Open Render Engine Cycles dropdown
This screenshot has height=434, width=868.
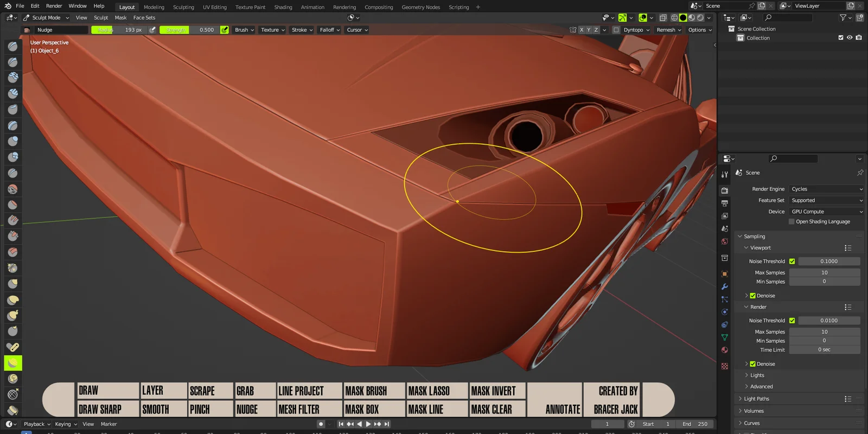pyautogui.click(x=827, y=189)
